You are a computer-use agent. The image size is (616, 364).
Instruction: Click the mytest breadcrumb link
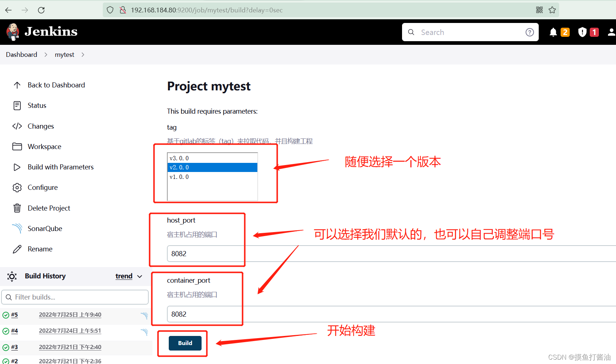(x=65, y=55)
